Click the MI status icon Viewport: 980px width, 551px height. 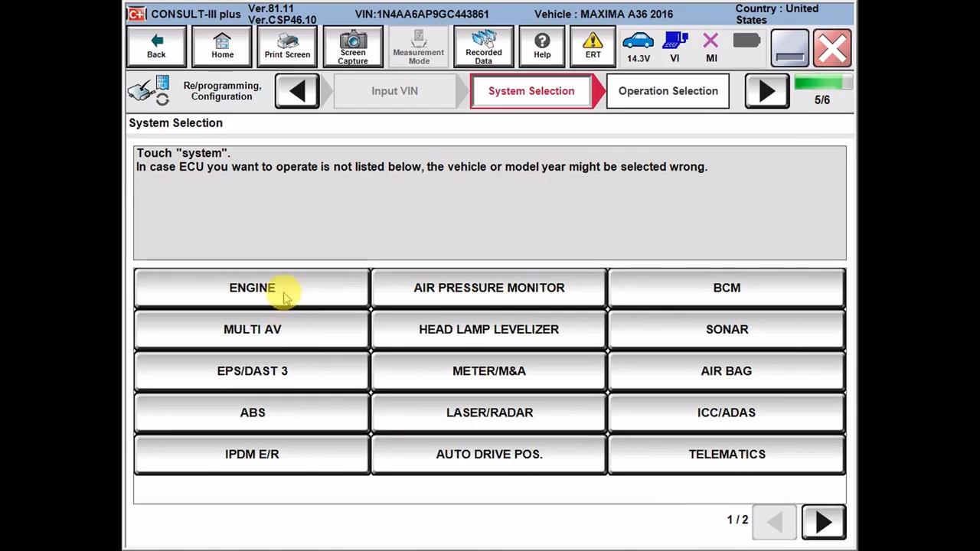point(711,47)
